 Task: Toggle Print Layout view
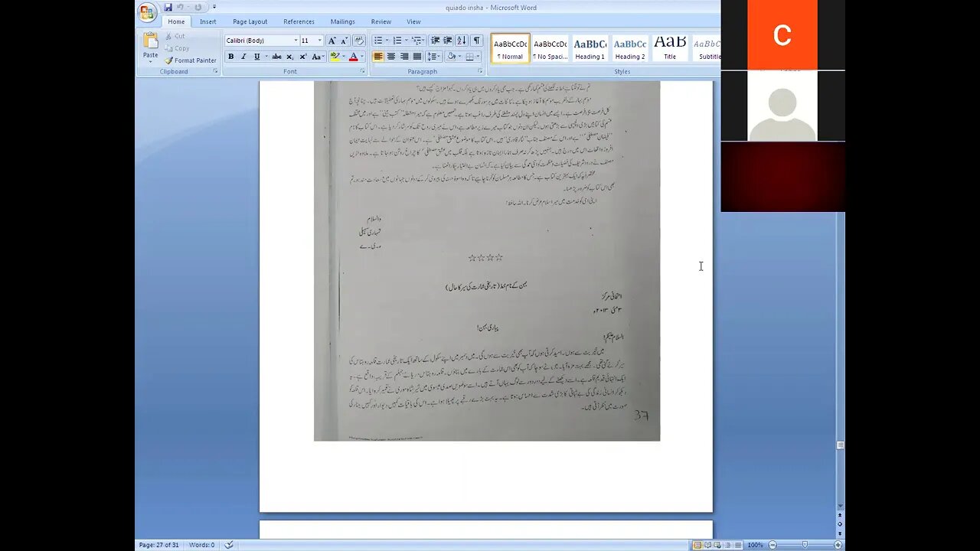pos(698,545)
